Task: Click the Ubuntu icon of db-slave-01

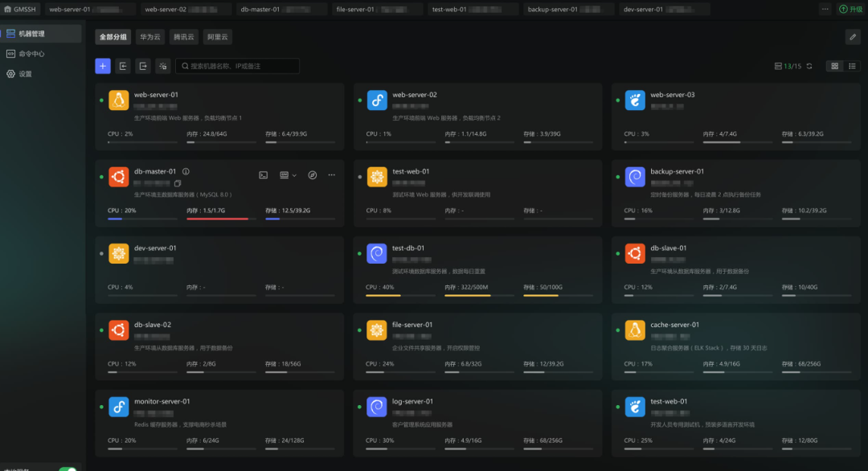Action: (635, 253)
